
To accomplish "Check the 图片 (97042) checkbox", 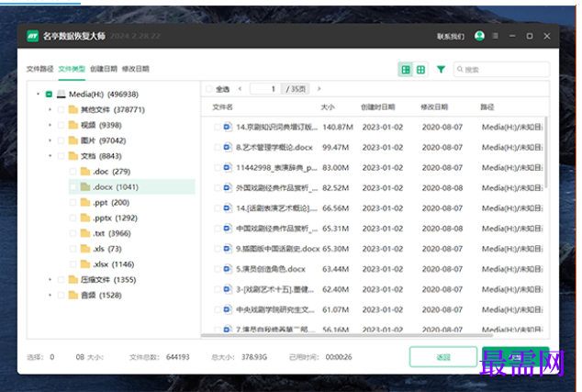I will click(61, 140).
